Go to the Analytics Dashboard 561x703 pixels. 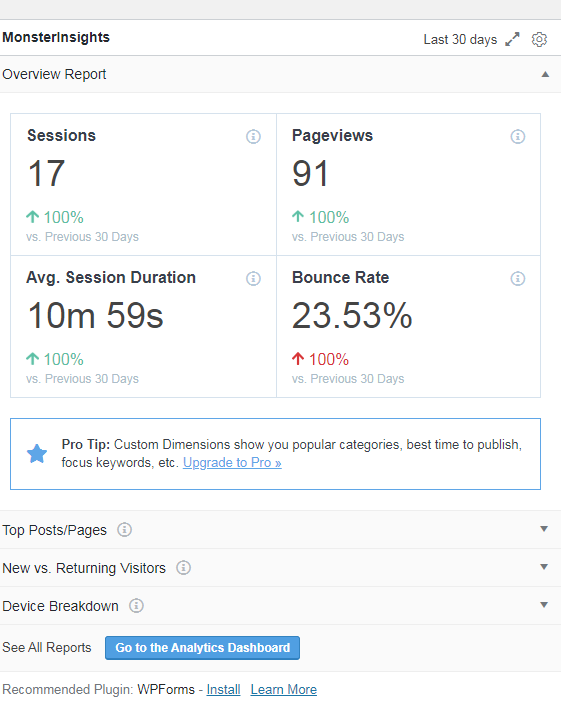(x=202, y=648)
